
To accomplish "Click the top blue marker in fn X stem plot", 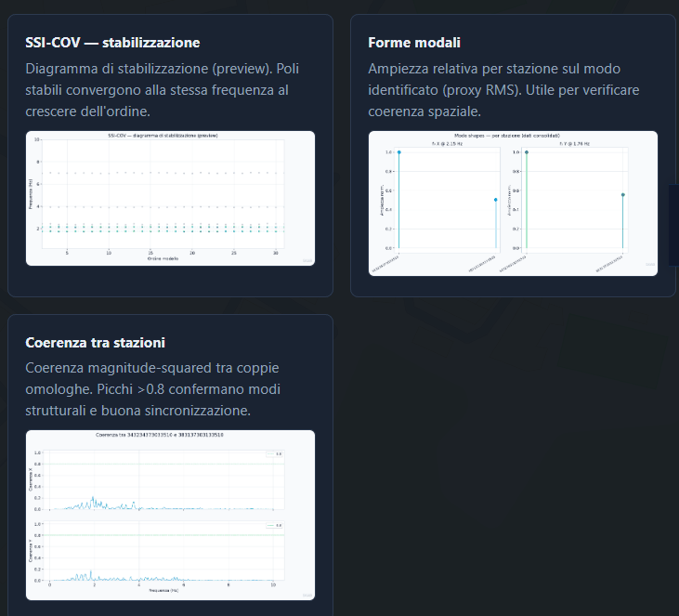I will point(398,152).
